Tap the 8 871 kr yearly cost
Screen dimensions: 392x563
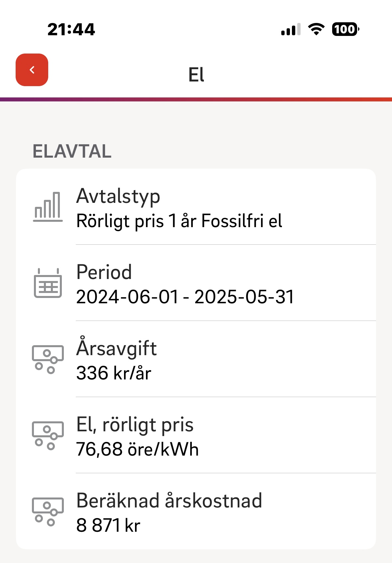tap(108, 525)
